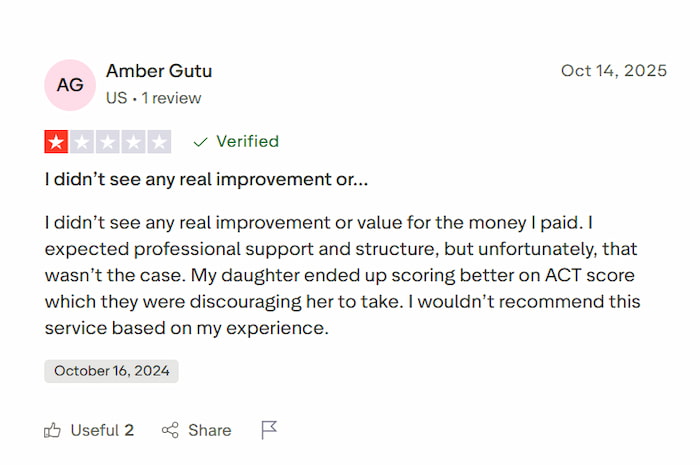Viewport: 700px width, 465px height.
Task: Click the second gray star
Action: click(x=82, y=142)
